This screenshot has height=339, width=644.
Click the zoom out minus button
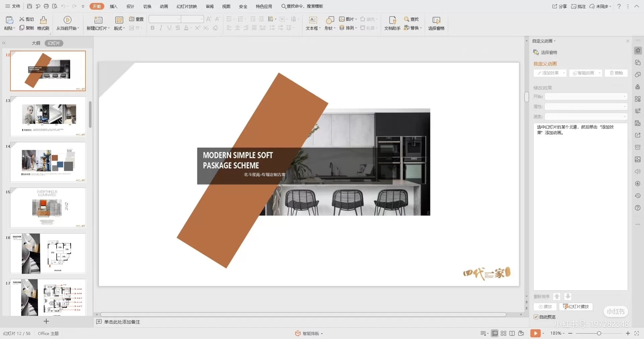click(x=570, y=333)
